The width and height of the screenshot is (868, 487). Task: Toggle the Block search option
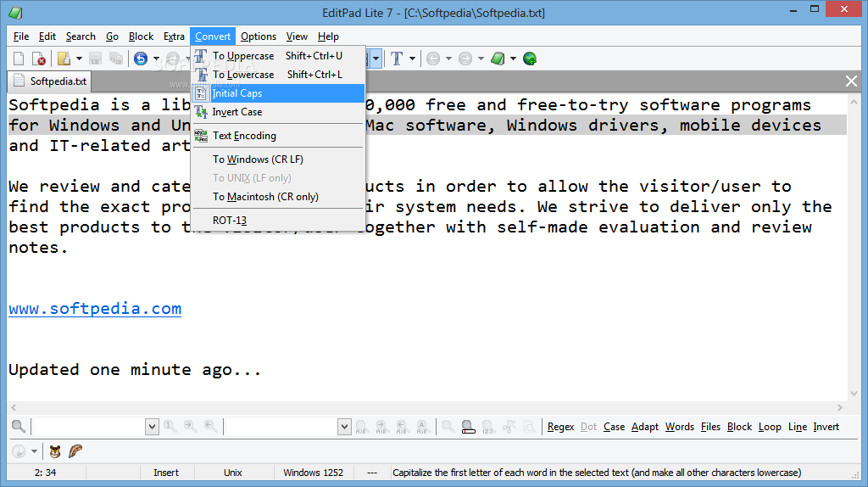[739, 427]
